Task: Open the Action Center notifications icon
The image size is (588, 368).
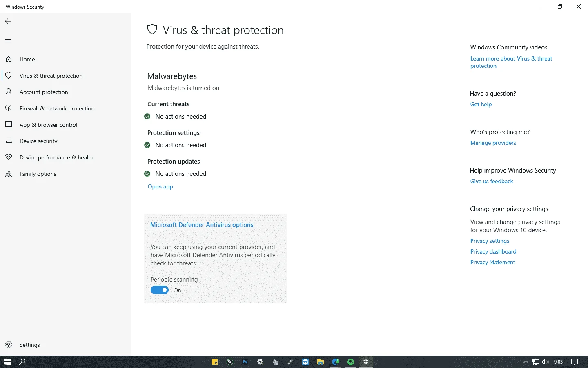Action: pos(575,362)
